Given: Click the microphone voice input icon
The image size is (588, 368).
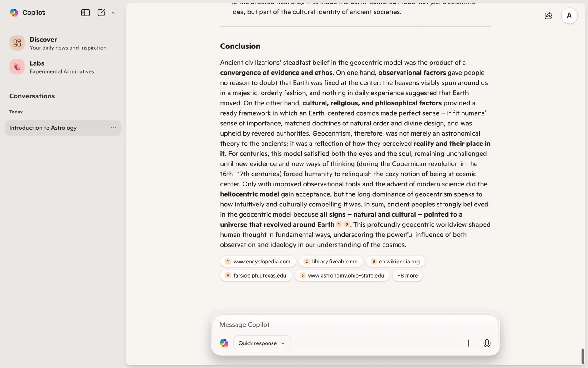Looking at the screenshot, I should tap(487, 343).
